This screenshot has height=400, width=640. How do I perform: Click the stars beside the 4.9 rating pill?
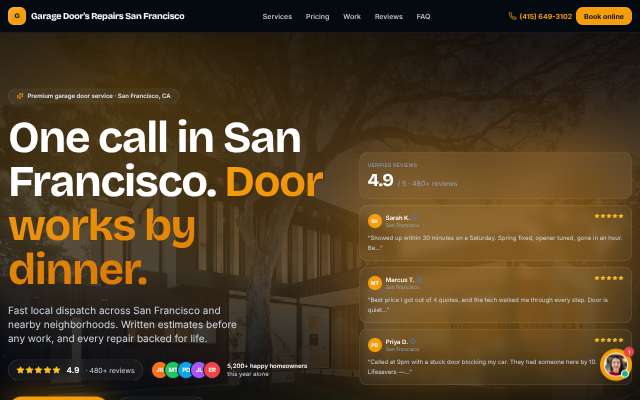coord(38,370)
